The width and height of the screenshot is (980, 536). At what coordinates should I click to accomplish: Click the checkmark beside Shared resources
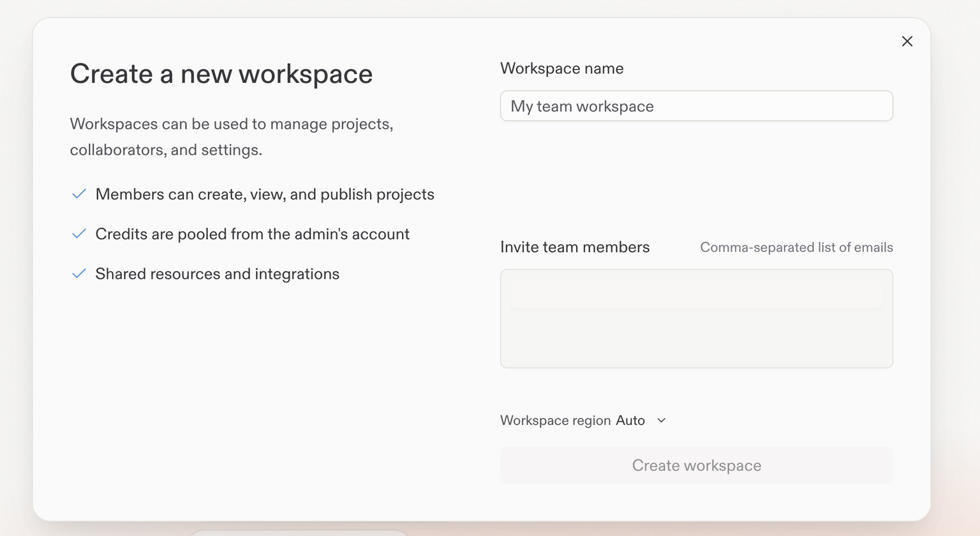click(x=79, y=274)
